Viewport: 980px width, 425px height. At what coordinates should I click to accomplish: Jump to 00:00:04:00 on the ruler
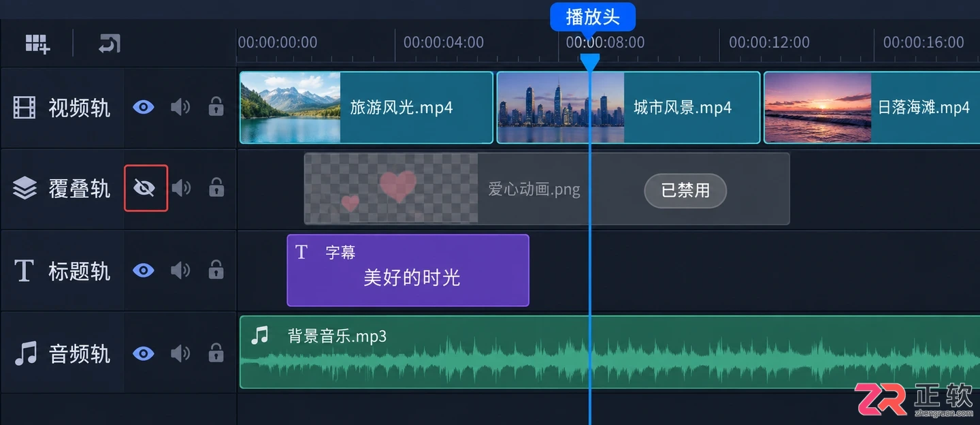coord(444,42)
